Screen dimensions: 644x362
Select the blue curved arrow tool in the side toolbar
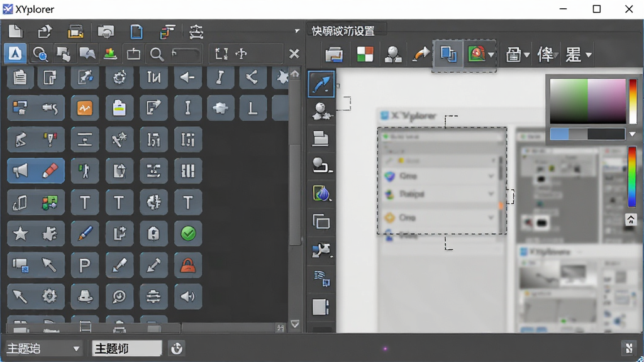321,84
